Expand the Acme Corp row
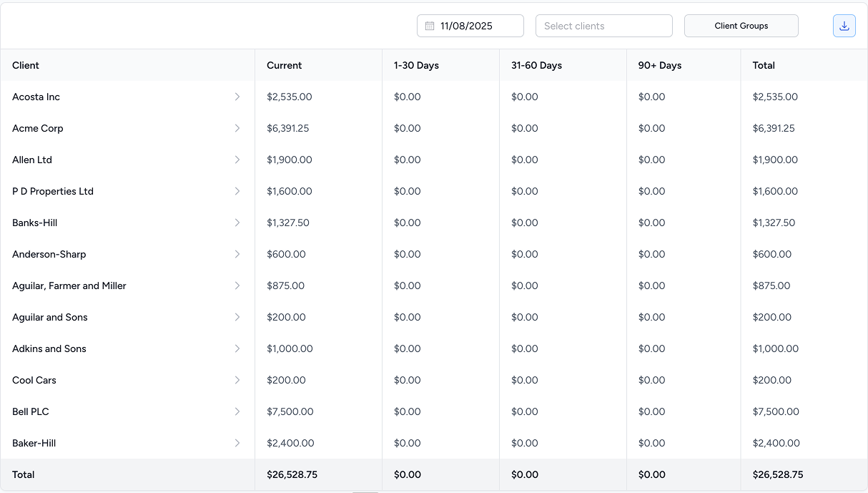This screenshot has width=868, height=493. 237,128
